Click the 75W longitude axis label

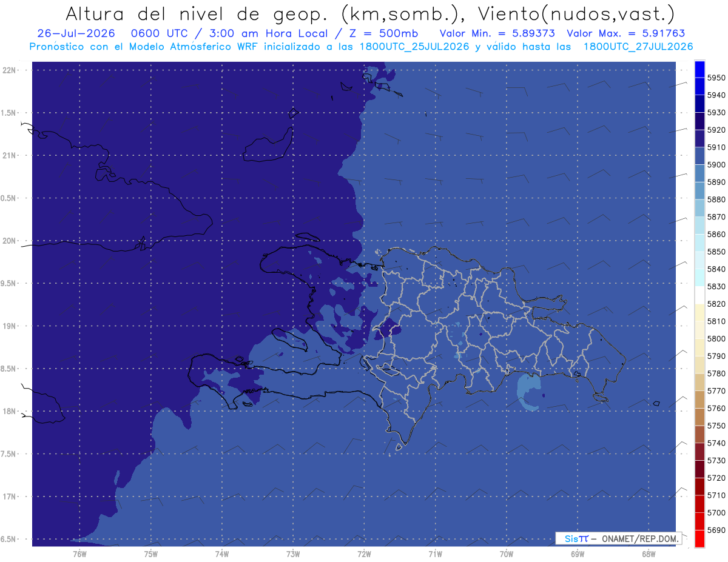150,554
